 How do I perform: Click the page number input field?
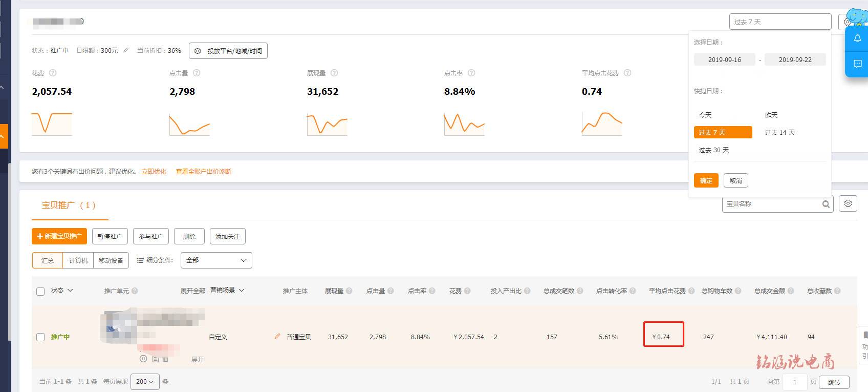pyautogui.click(x=795, y=382)
